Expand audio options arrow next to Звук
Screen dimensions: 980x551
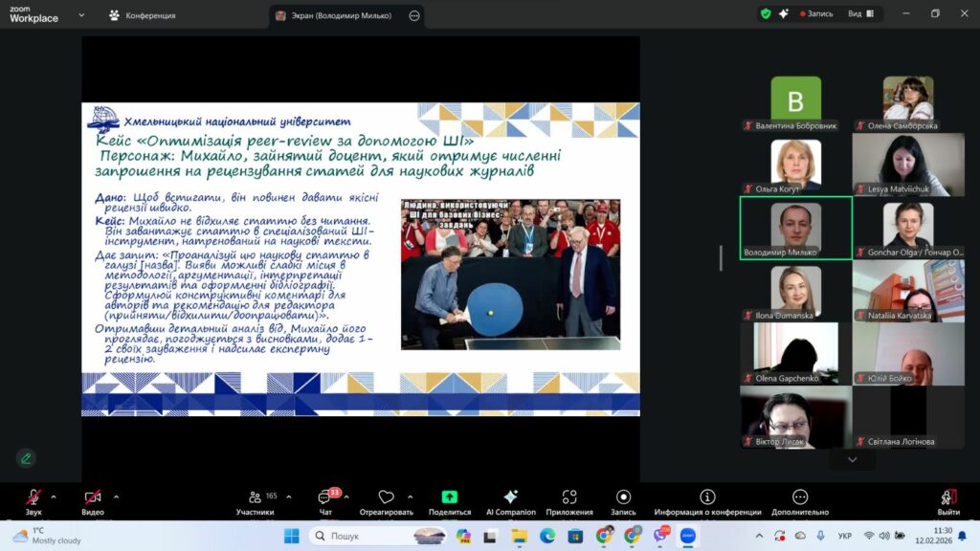(54, 496)
